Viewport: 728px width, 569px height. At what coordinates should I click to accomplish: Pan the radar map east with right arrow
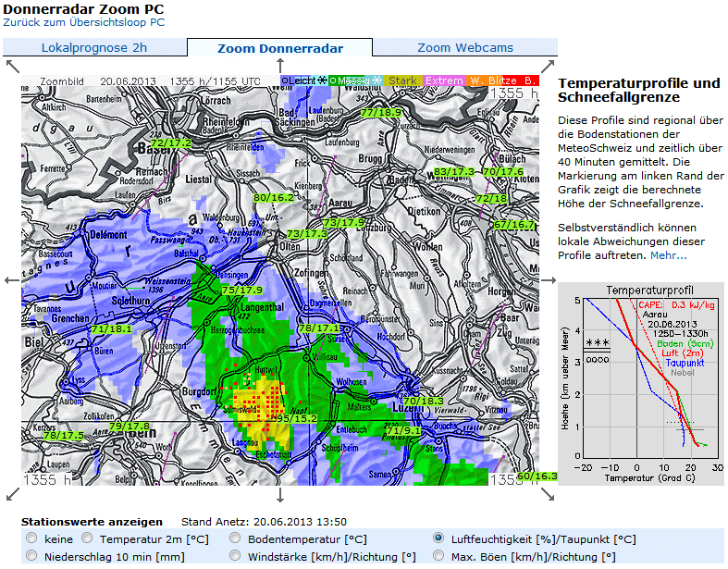point(549,280)
